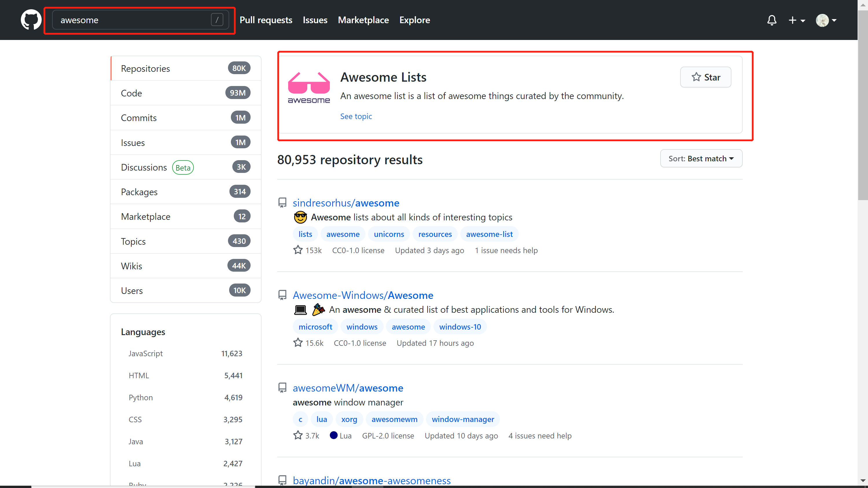Click repo icon beside awesomeWM/awesome
The height and width of the screenshot is (488, 868).
point(282,388)
